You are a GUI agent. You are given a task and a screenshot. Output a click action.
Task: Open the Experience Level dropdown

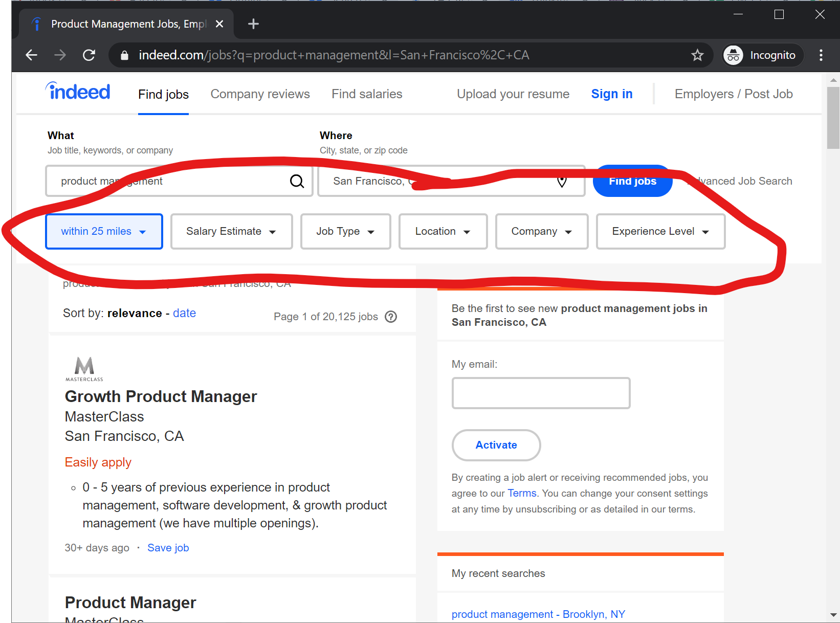click(660, 232)
